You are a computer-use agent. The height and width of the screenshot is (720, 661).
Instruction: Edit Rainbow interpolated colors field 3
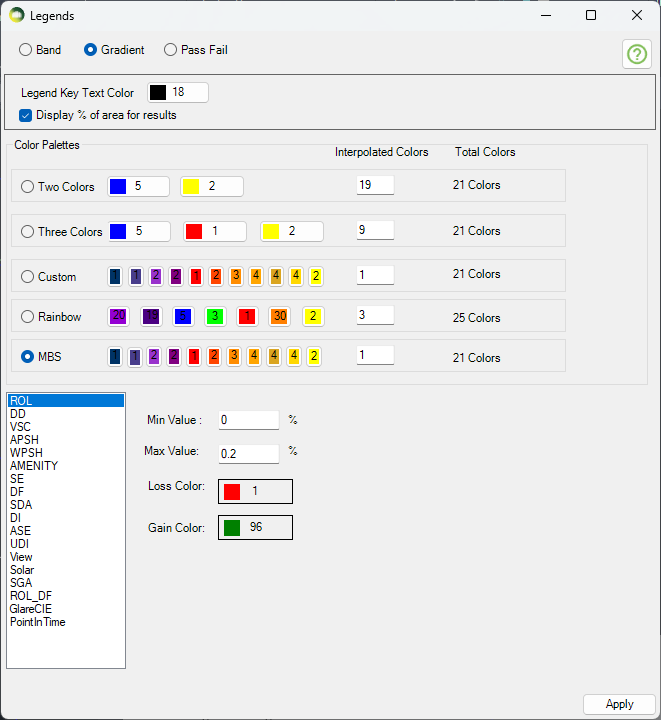[375, 315]
